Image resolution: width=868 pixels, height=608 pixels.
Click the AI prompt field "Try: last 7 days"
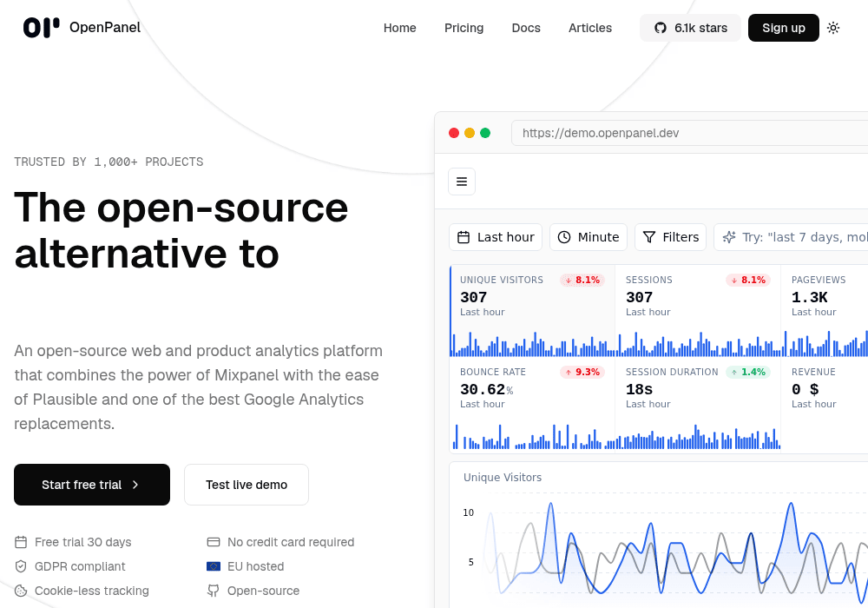(x=791, y=237)
